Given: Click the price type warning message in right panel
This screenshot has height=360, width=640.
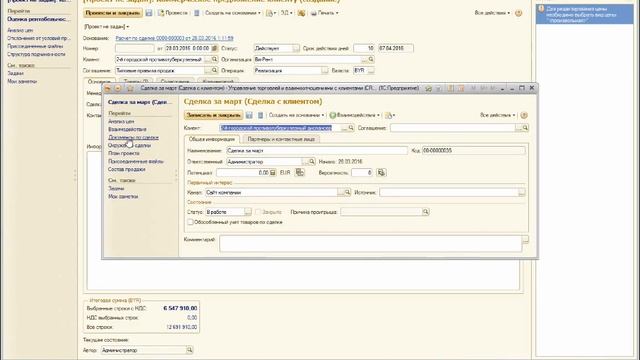Looking at the screenshot, I should coord(584,14).
